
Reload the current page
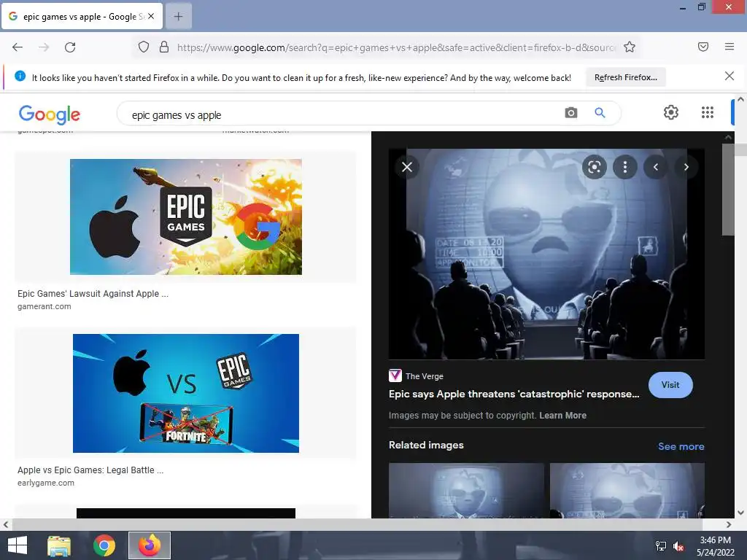point(70,47)
